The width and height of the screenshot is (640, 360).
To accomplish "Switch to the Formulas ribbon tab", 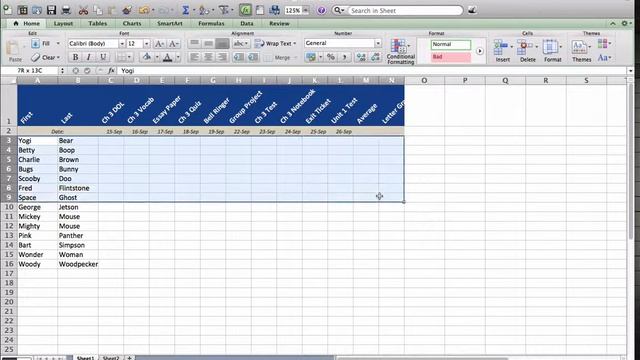I will click(x=211, y=24).
